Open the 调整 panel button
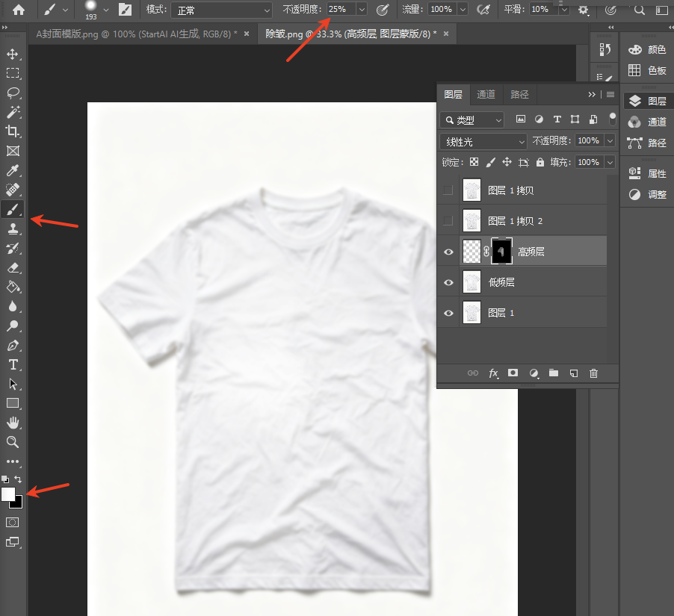 click(x=647, y=195)
